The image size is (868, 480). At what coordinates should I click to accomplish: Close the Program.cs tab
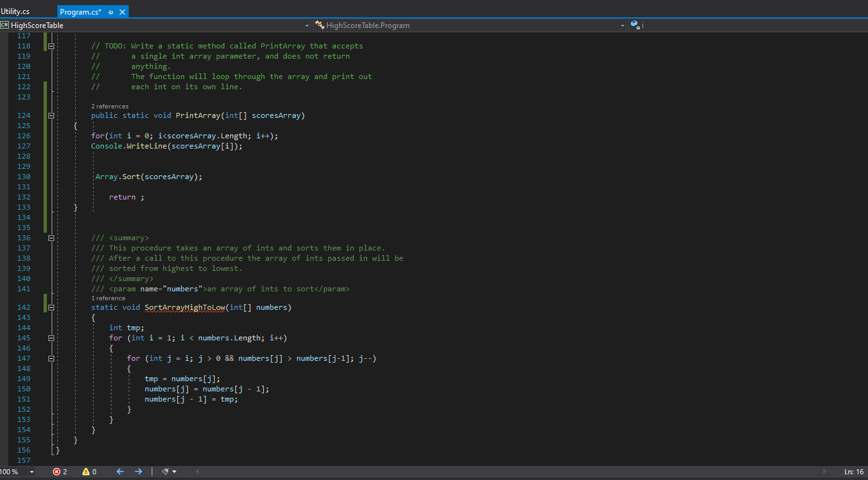click(x=122, y=12)
